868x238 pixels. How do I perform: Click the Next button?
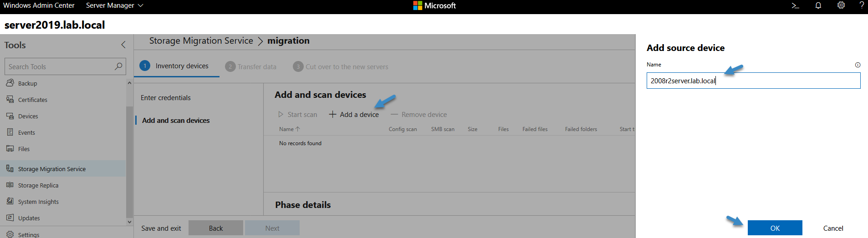[272, 228]
